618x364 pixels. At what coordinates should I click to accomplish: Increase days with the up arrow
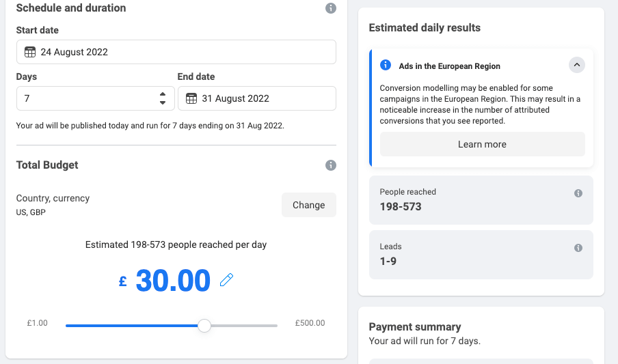163,94
